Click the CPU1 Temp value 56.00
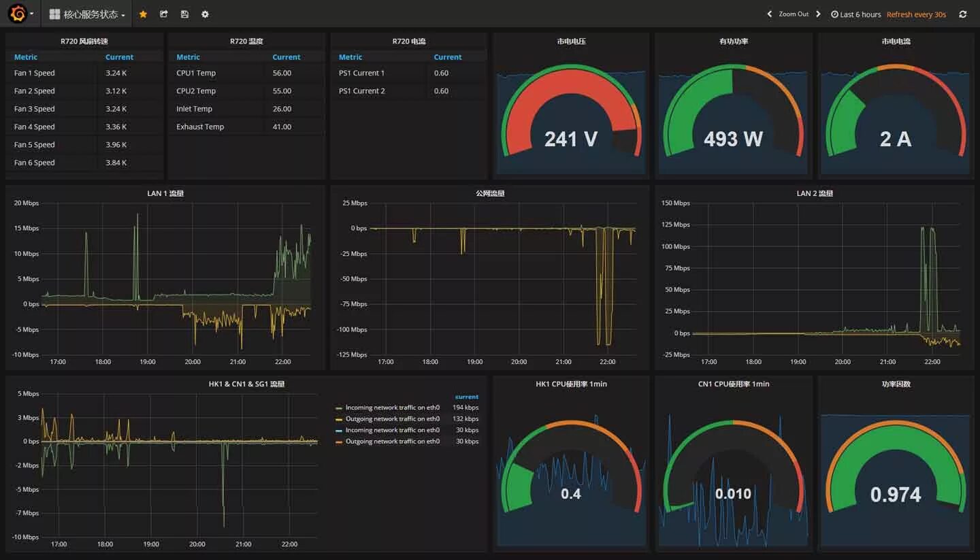The width and height of the screenshot is (980, 560). pos(282,73)
